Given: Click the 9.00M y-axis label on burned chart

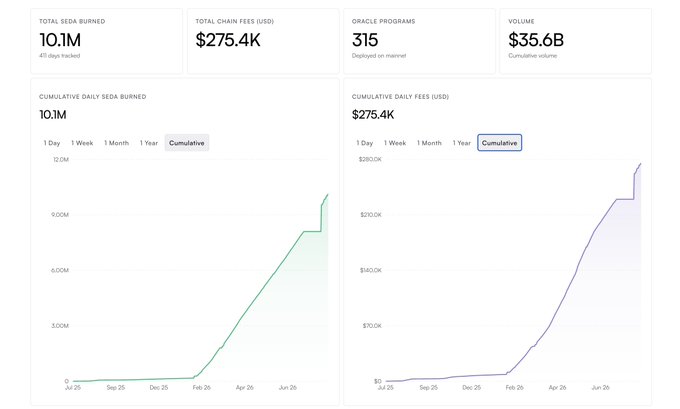Looking at the screenshot, I should (60, 215).
